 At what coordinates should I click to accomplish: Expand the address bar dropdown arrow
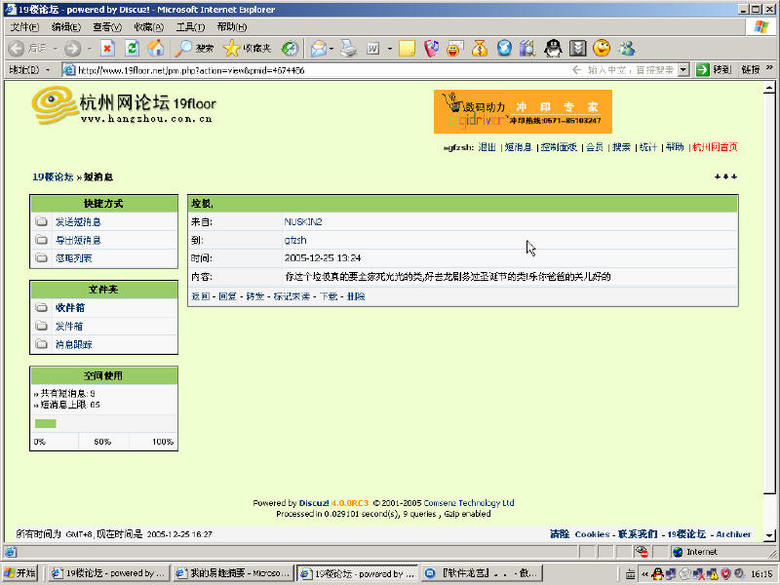coord(683,70)
